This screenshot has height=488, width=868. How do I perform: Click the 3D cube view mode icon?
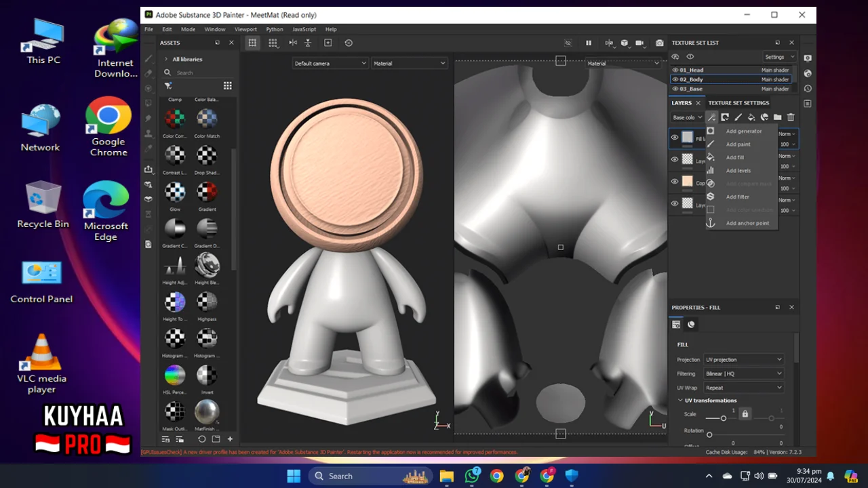tap(625, 43)
